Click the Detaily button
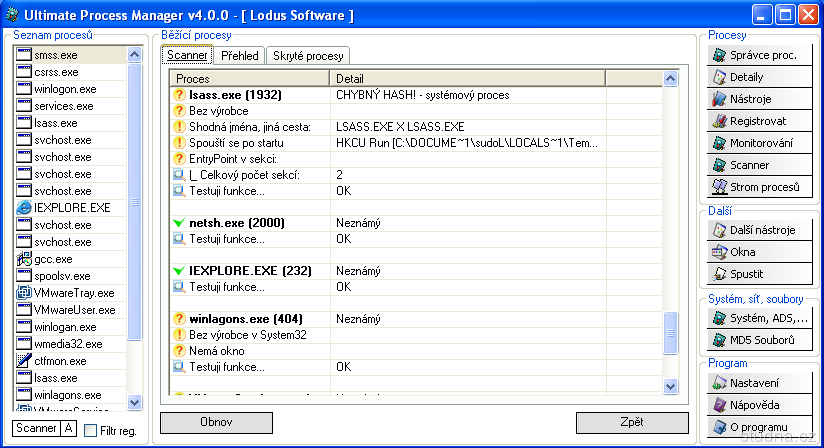Viewport: 824px width, 448px height. click(x=759, y=77)
